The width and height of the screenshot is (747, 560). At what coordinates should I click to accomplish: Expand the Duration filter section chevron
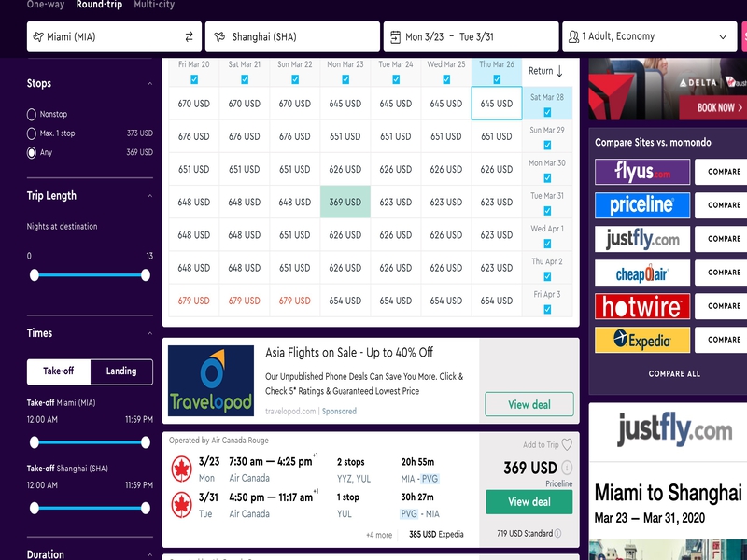[x=150, y=554]
